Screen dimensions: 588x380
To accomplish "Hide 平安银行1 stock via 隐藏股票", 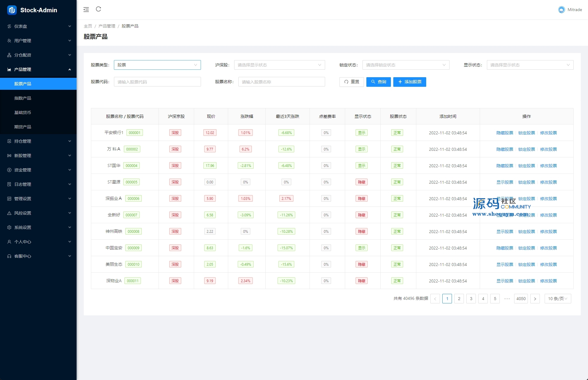I will (x=505, y=133).
